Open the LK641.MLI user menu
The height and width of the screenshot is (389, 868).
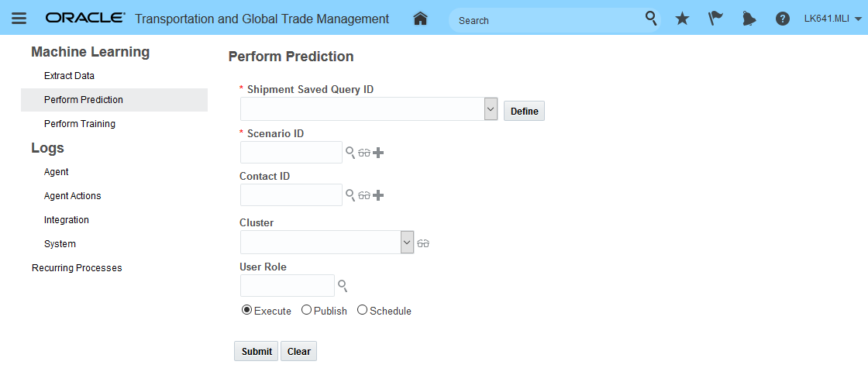pyautogui.click(x=833, y=19)
